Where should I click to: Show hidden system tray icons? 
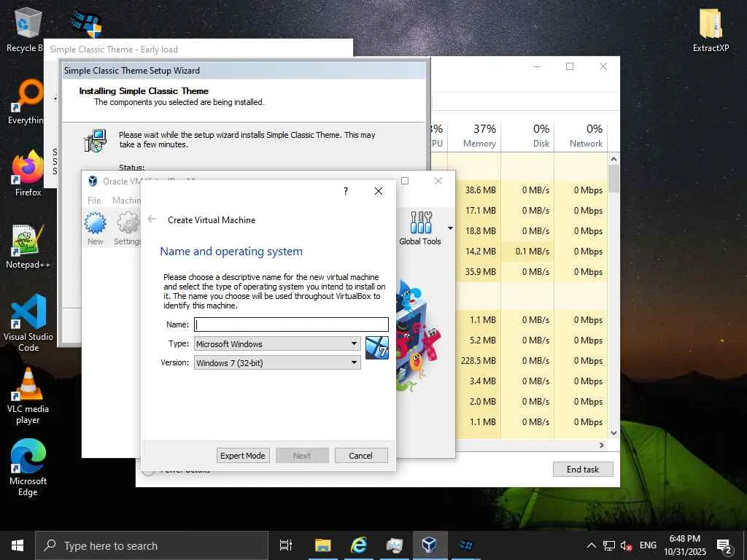(591, 545)
